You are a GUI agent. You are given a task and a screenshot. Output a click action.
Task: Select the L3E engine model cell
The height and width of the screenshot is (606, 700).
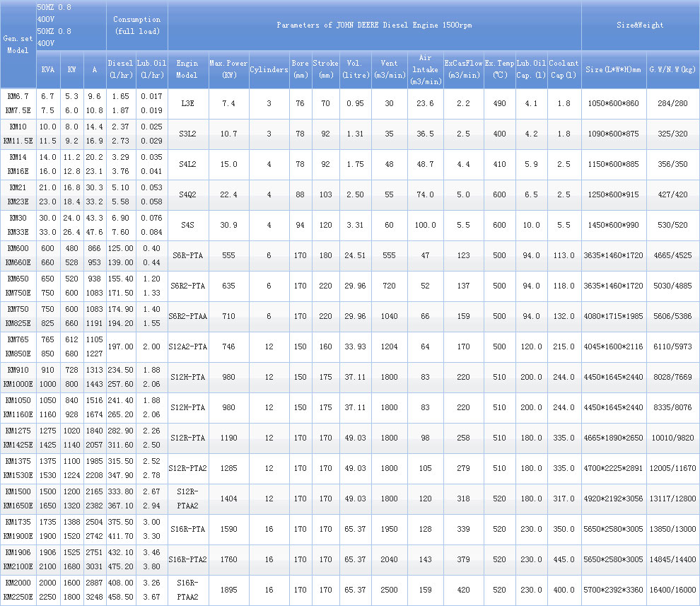[187, 103]
